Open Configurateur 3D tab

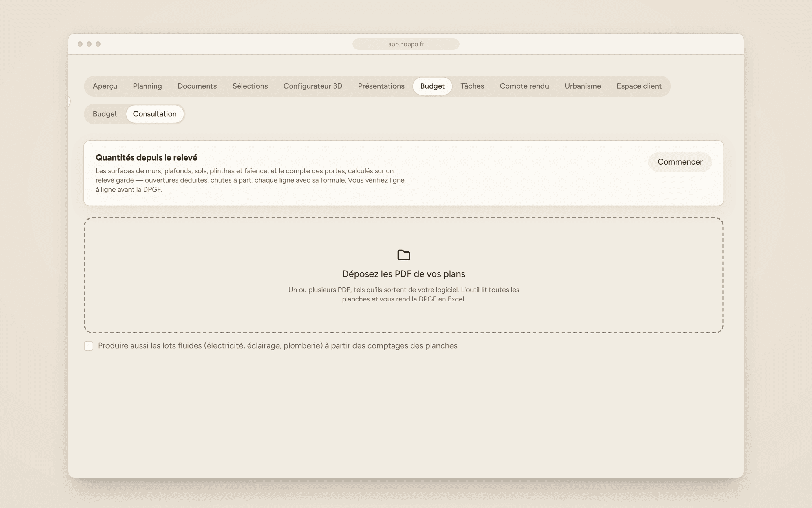coord(313,86)
